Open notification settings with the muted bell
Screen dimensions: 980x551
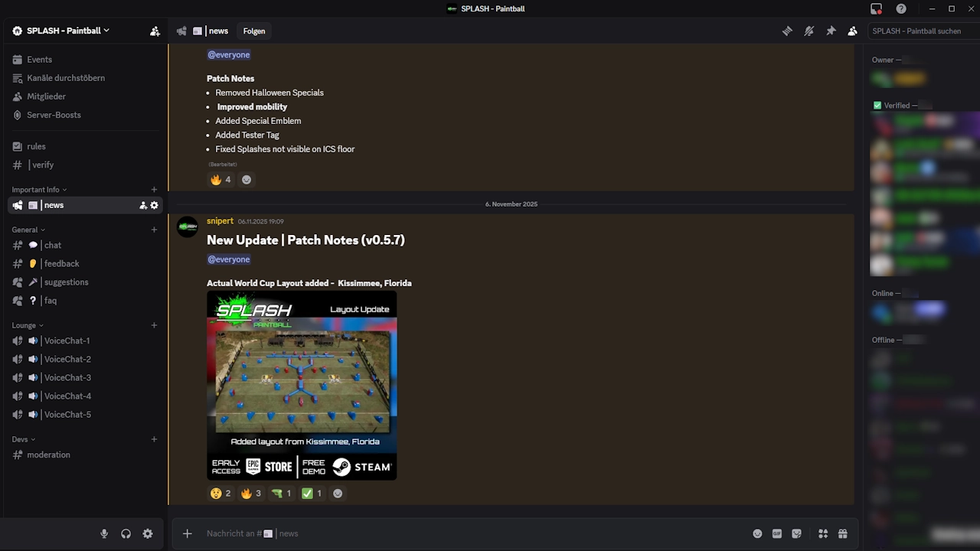click(x=809, y=31)
